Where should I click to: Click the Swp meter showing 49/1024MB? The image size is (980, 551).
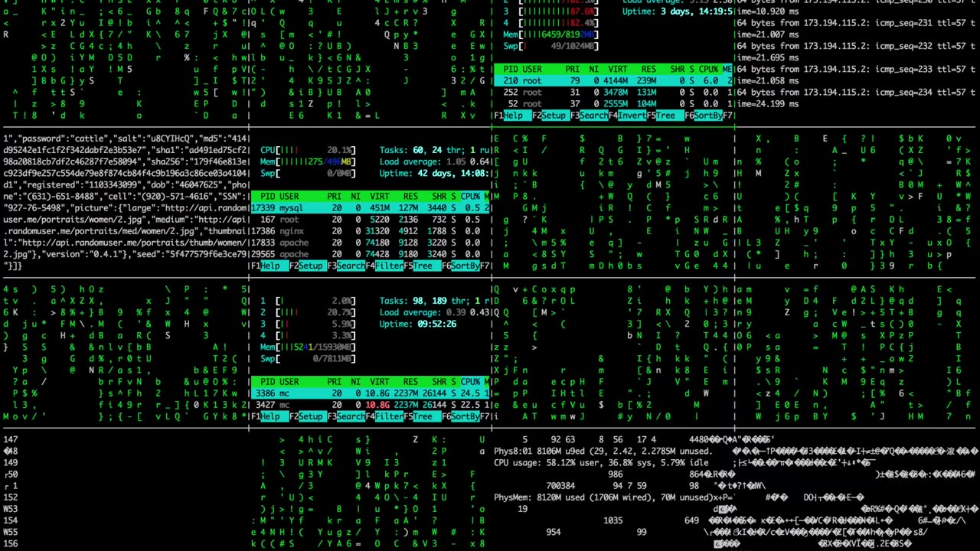coord(550,46)
